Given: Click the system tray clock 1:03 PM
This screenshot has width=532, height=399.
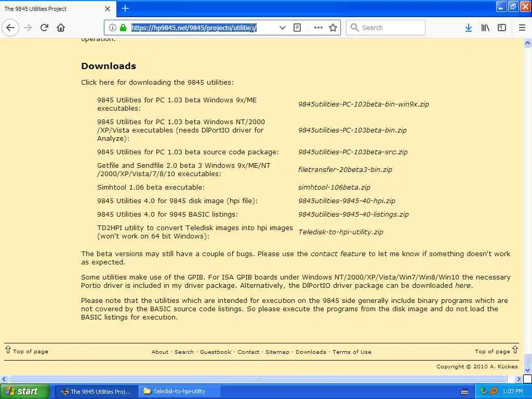Looking at the screenshot, I should tap(513, 392).
